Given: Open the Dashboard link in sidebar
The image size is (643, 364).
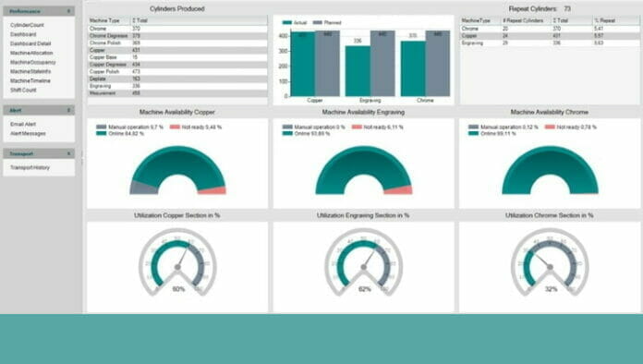Looking at the screenshot, I should click(x=23, y=34).
